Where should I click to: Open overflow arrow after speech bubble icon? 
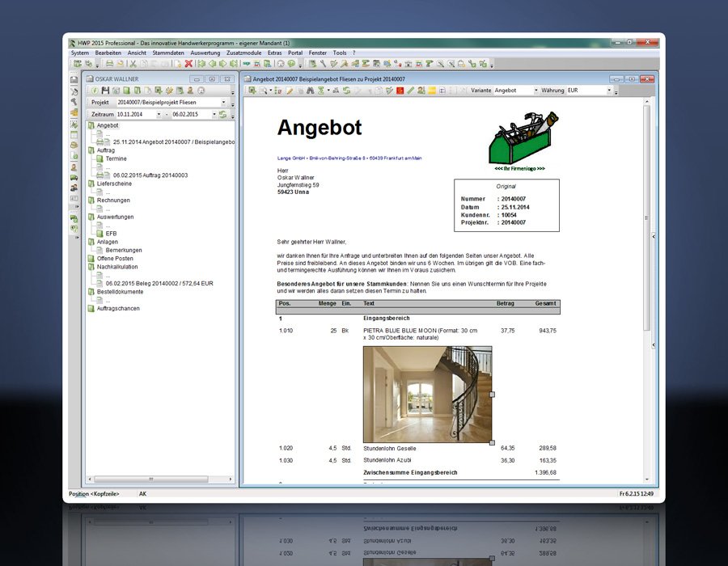[300, 65]
